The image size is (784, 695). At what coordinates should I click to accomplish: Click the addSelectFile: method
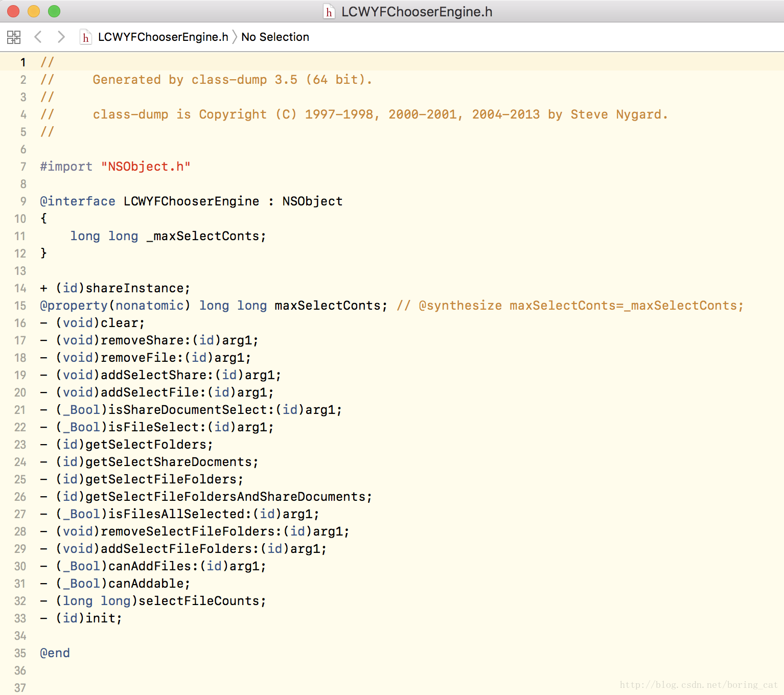tap(157, 392)
